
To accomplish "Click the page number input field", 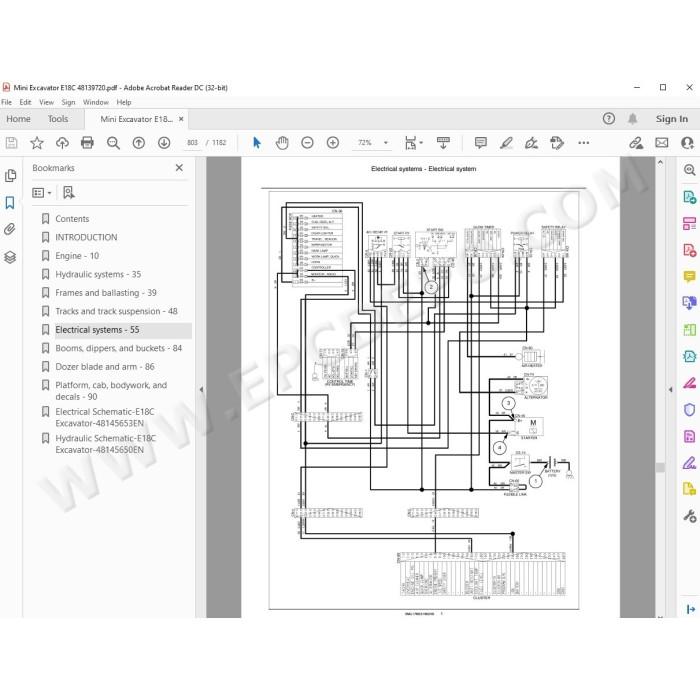I will [192, 143].
